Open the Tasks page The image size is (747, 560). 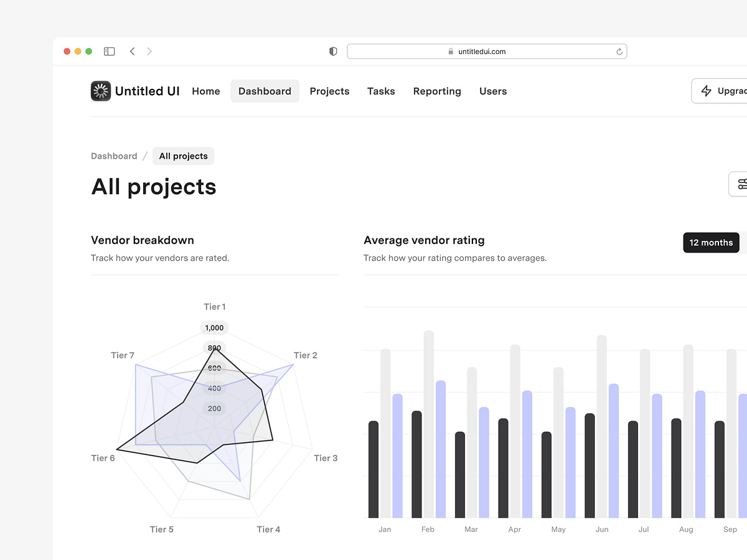point(381,91)
